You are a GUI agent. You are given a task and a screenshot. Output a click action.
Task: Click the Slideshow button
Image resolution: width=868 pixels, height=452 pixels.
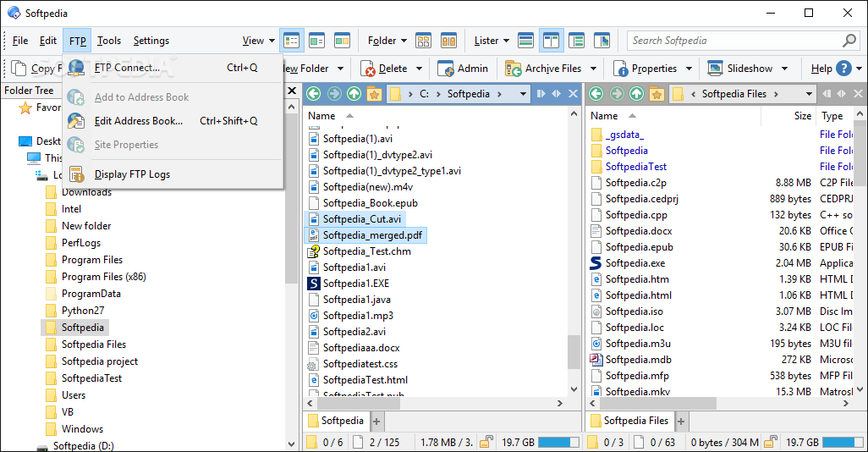pos(741,69)
